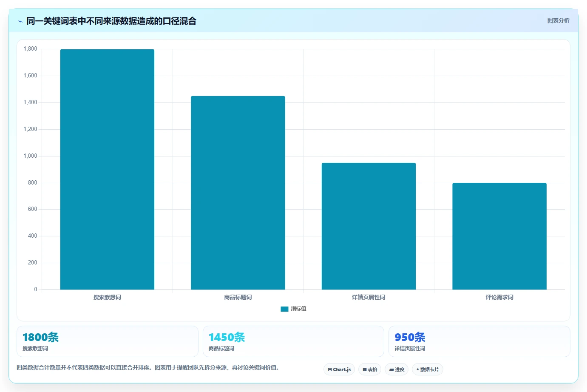Image resolution: width=587 pixels, height=392 pixels.
Task: Click the 1450条 商品标题词 data card
Action: point(293,341)
